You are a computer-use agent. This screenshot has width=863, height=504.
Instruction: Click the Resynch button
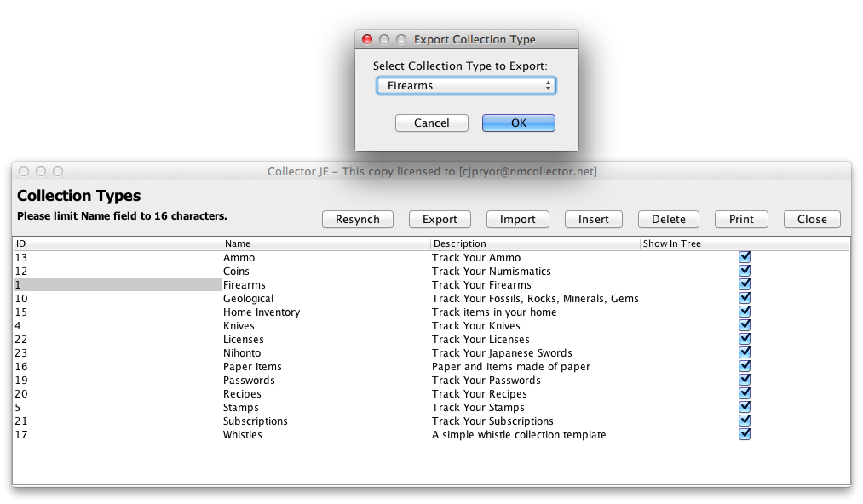[357, 219]
